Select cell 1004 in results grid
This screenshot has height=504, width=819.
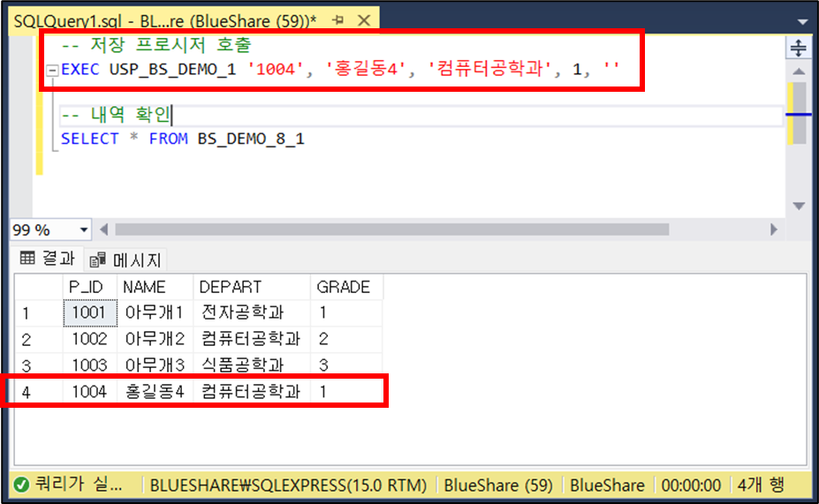click(90, 391)
